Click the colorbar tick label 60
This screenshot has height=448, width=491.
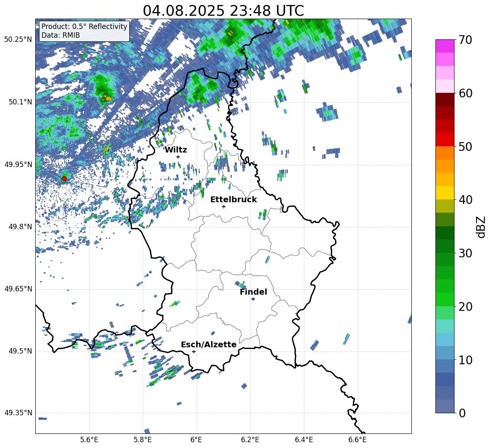click(465, 93)
